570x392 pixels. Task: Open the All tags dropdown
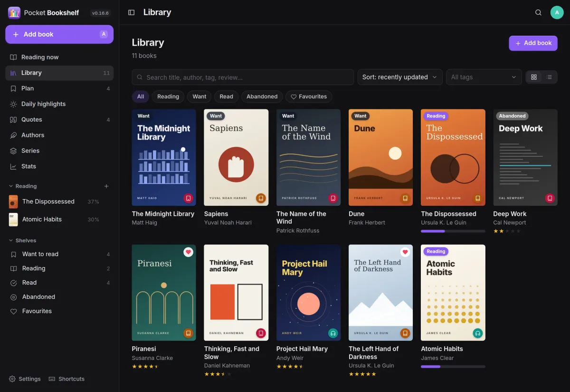point(484,77)
